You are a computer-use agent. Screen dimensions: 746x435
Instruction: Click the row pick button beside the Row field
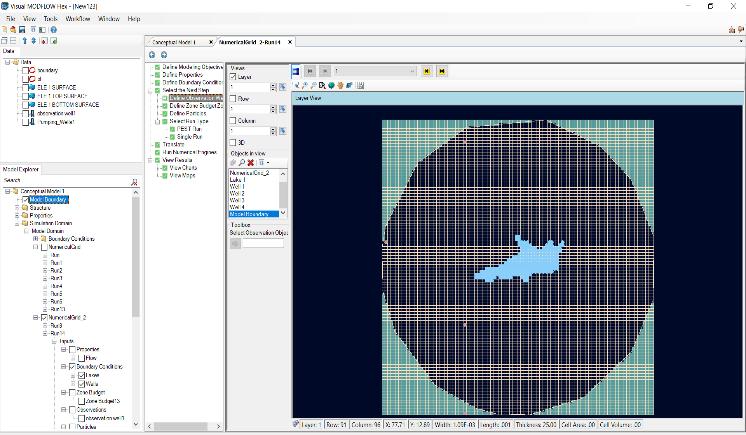coord(283,109)
